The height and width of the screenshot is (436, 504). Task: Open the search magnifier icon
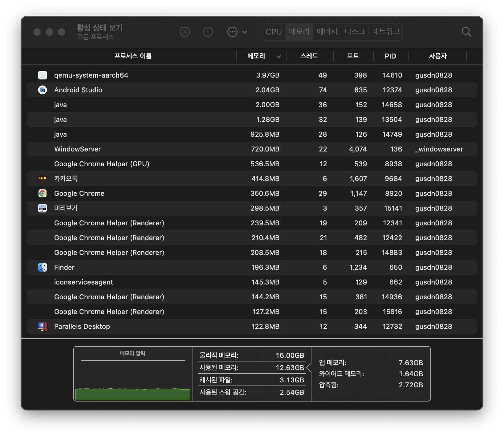[466, 32]
